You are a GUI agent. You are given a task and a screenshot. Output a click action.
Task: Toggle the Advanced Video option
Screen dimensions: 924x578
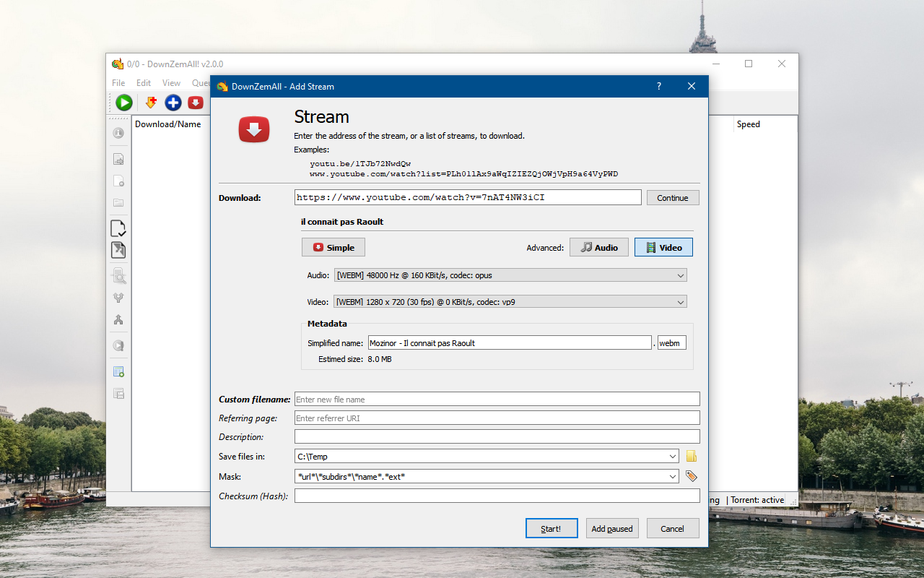coord(663,247)
